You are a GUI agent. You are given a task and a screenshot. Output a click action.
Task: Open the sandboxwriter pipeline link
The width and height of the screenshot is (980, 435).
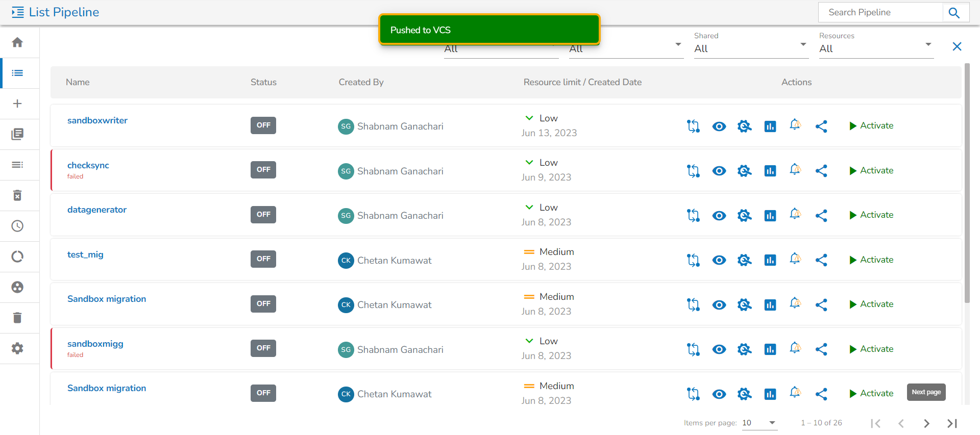pyautogui.click(x=97, y=120)
